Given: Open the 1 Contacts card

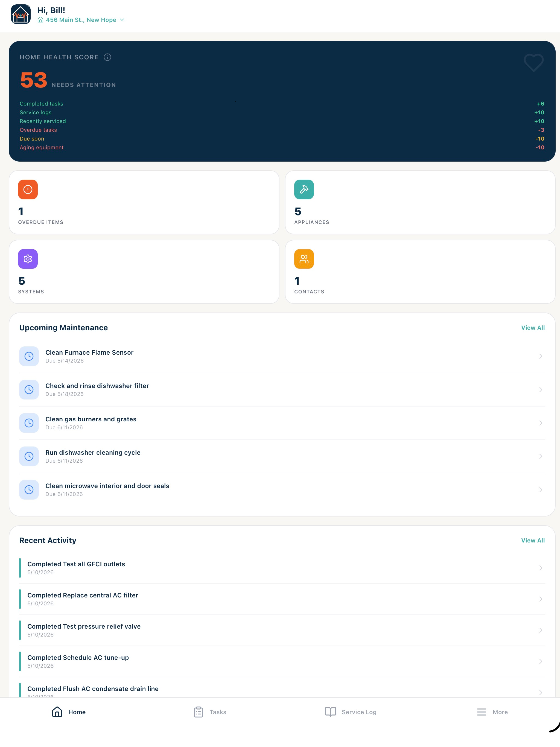Looking at the screenshot, I should 420,272.
